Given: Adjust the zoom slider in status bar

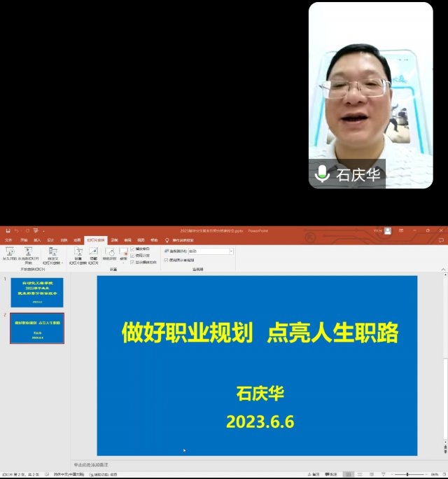Looking at the screenshot, I should click(407, 474).
